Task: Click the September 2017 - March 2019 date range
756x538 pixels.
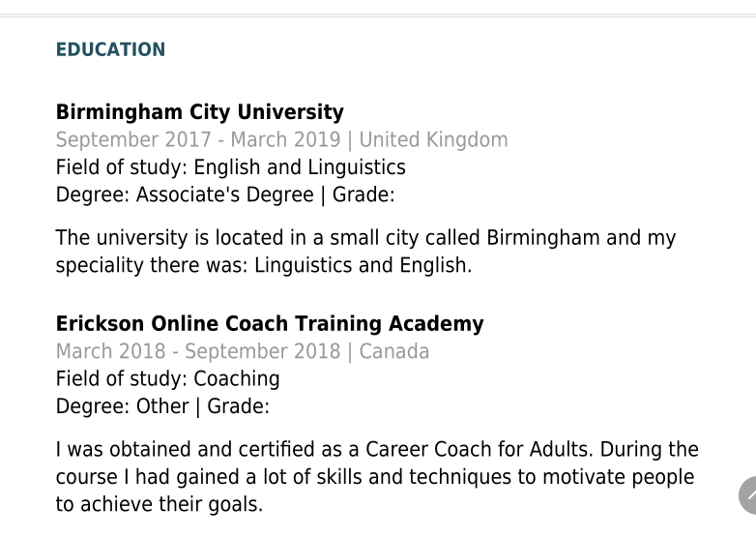Action: pos(197,139)
